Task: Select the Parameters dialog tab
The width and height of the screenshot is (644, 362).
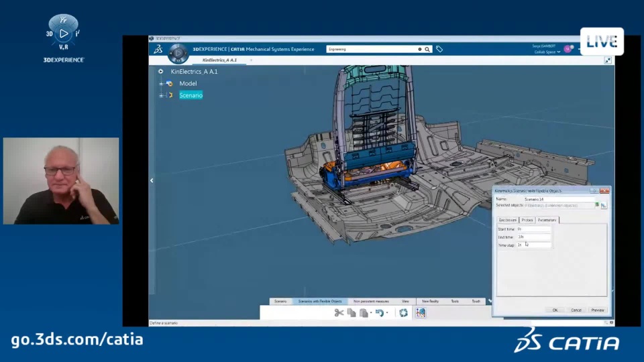Action: click(x=547, y=220)
